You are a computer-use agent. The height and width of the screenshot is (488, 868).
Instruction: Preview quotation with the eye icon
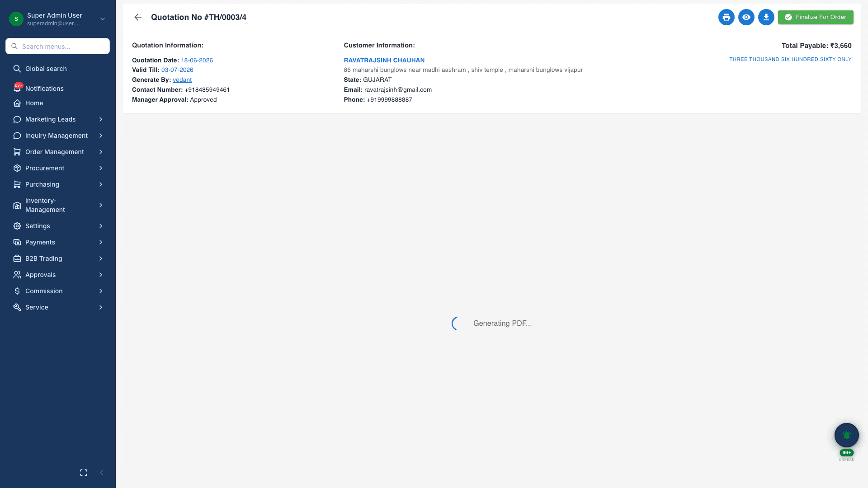click(x=746, y=17)
